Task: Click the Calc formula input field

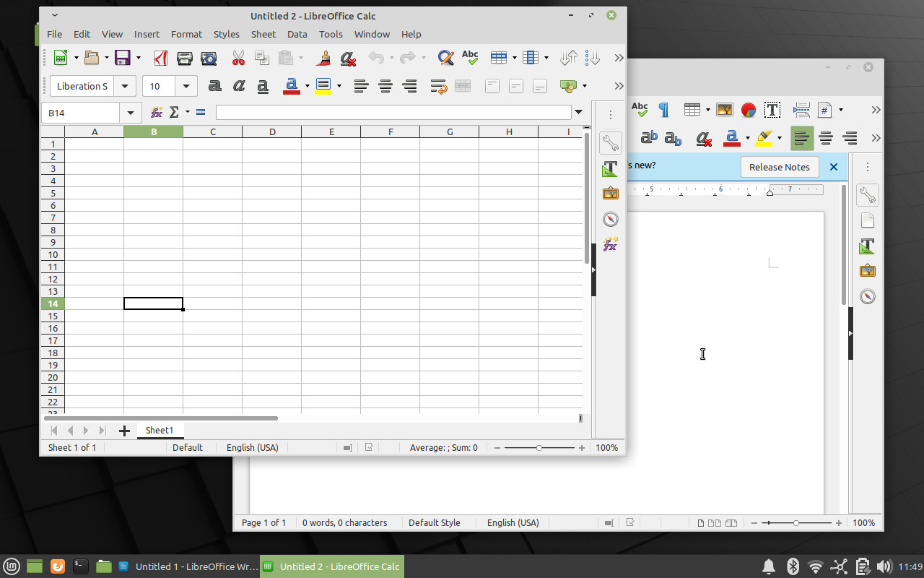Action: (x=393, y=113)
